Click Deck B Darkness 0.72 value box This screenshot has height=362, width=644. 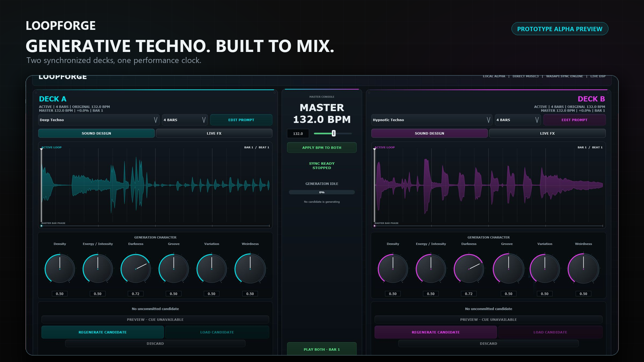tap(469, 294)
